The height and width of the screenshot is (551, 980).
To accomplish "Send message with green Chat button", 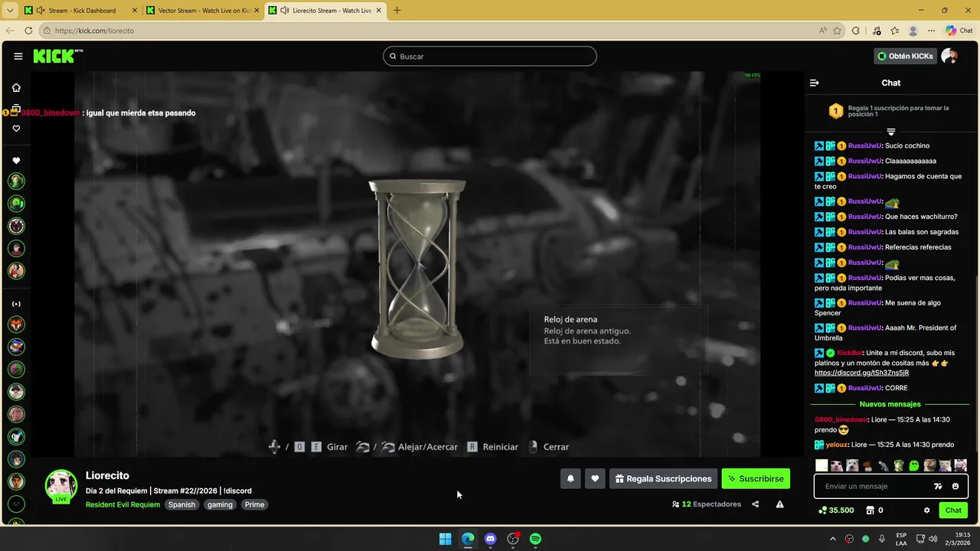I will pyautogui.click(x=953, y=510).
